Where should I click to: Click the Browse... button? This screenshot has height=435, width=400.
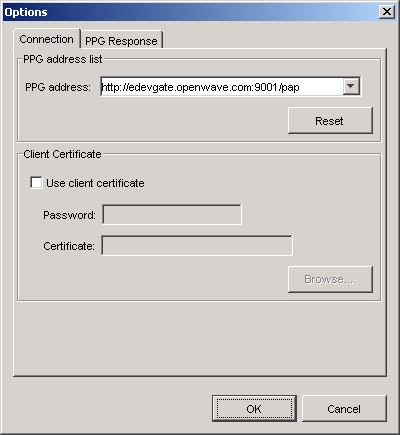click(x=330, y=279)
